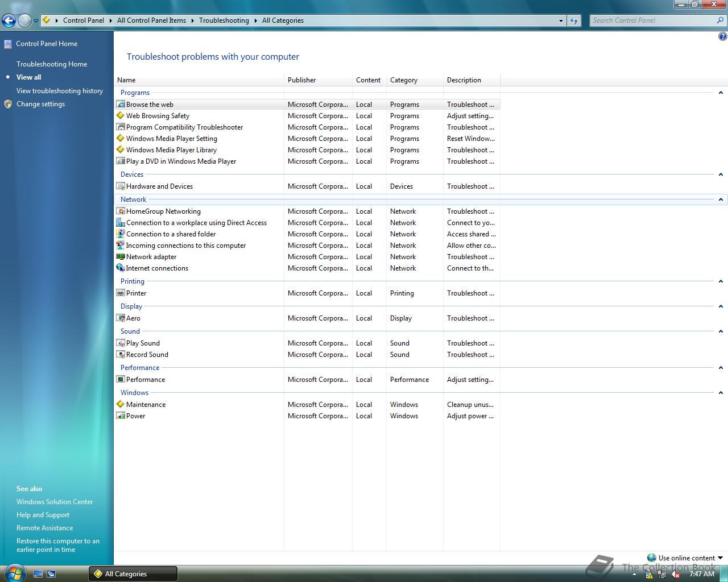Click the blue Help question mark icon
728x582 pixels.
click(x=722, y=37)
